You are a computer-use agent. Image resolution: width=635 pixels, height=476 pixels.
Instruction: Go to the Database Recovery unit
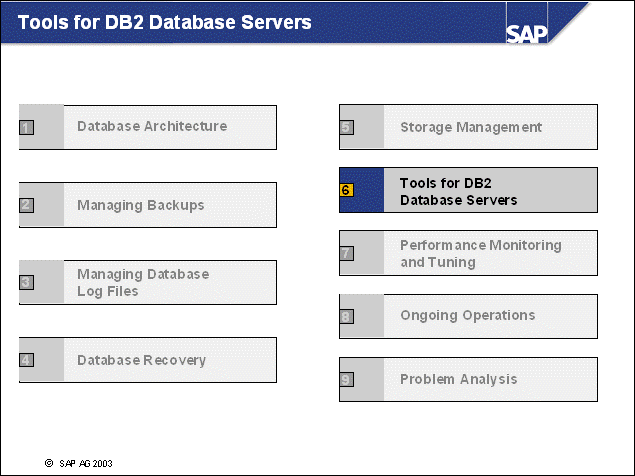[x=142, y=360]
